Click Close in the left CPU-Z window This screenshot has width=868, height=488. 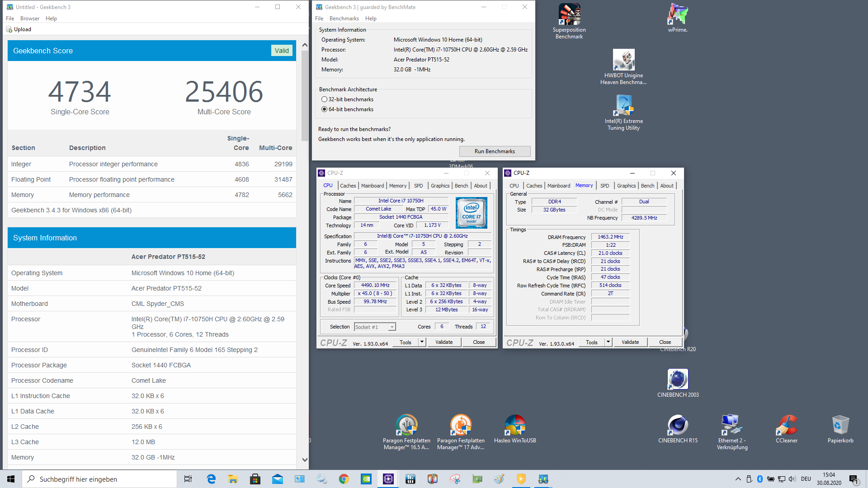[479, 342]
